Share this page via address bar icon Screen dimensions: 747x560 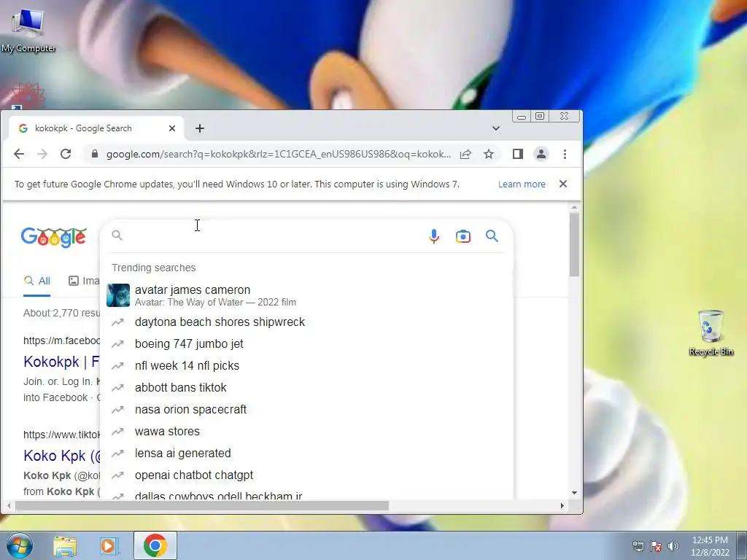(x=465, y=154)
